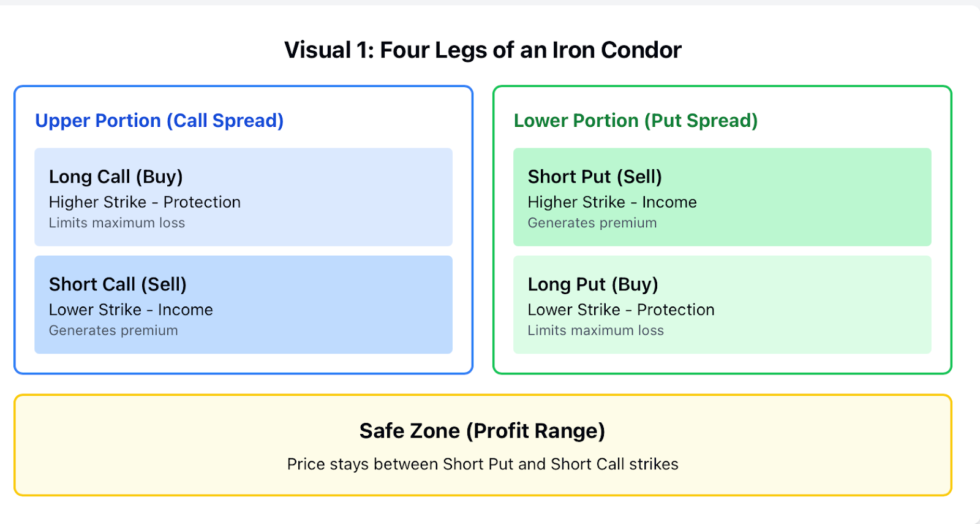Select the Upper Portion (Call Spread) heading
980x524 pixels.
pyautogui.click(x=159, y=121)
